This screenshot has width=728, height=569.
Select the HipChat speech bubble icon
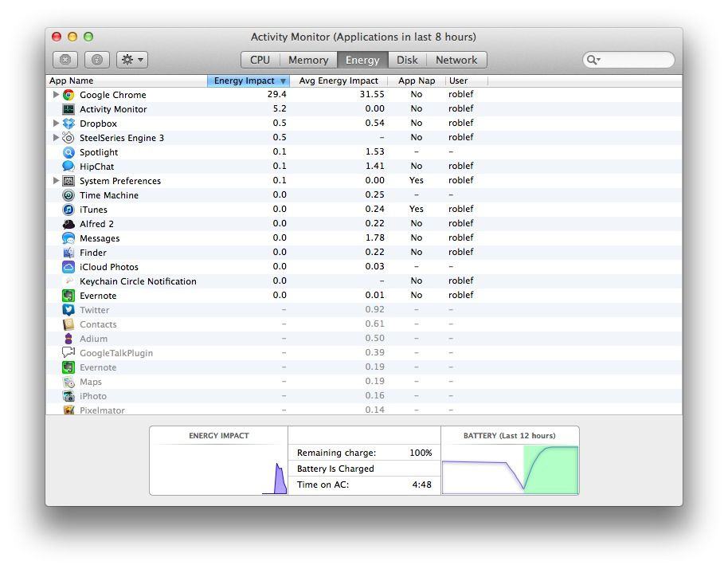pos(67,166)
